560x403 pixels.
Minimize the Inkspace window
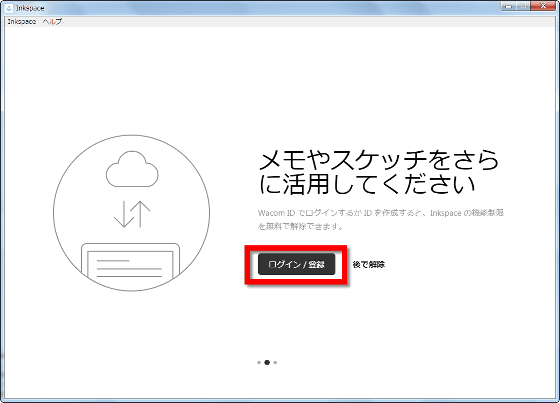coord(509,6)
